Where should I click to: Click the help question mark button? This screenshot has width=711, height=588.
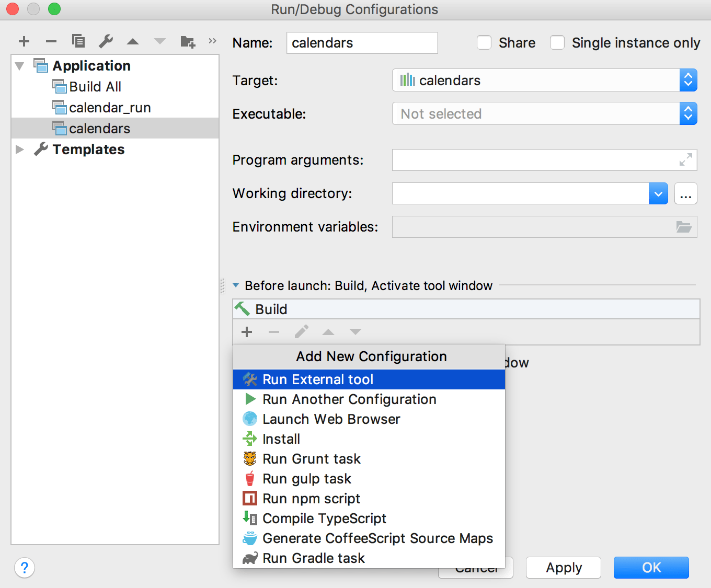click(x=25, y=568)
